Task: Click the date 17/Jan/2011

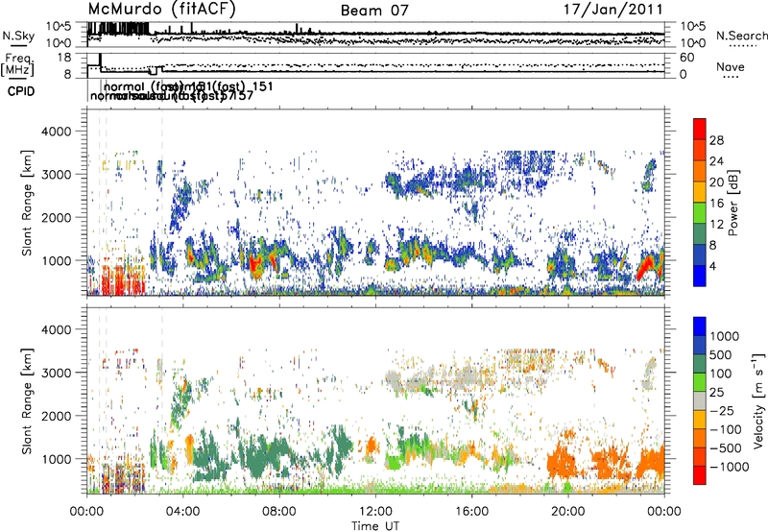Action: click(x=613, y=9)
